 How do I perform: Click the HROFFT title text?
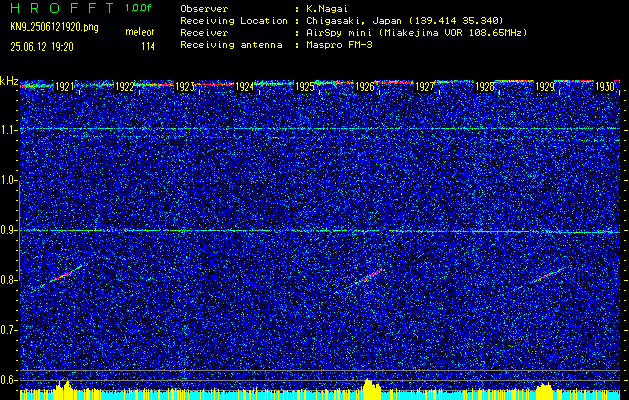63,8
